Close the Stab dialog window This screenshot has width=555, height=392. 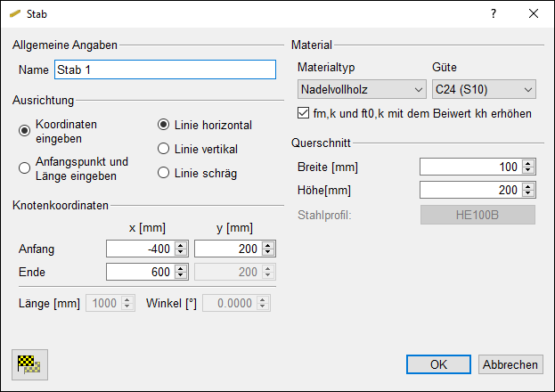pos(534,14)
